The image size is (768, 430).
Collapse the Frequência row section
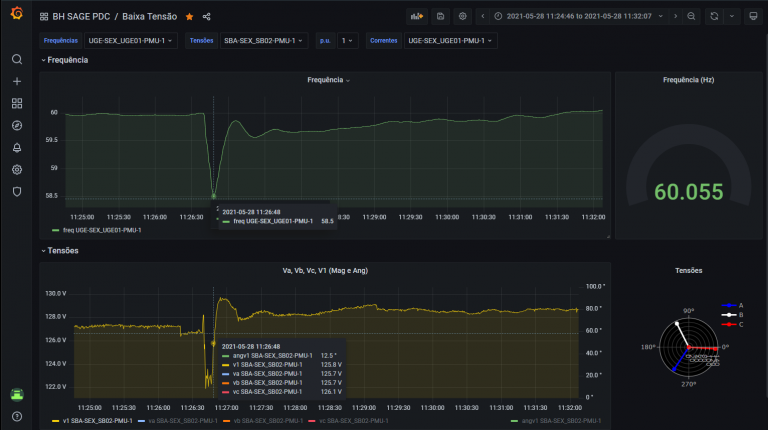(67, 60)
